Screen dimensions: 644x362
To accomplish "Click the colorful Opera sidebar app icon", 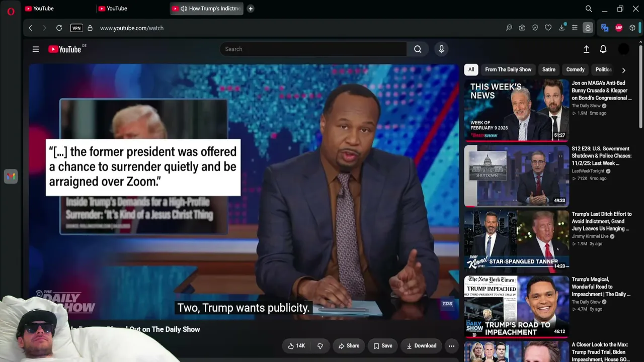I will (11, 176).
